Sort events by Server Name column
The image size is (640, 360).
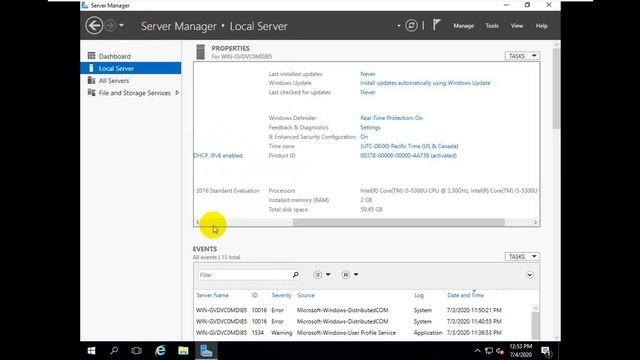(x=212, y=295)
